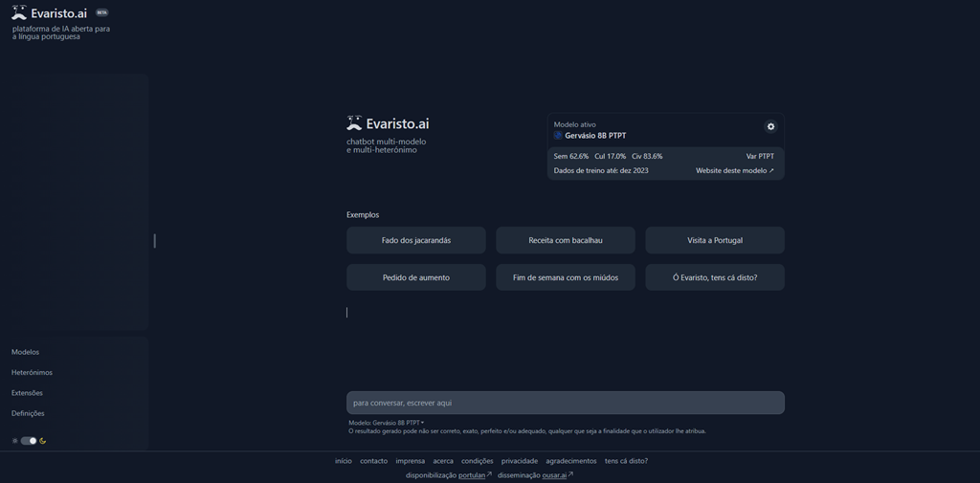Click the 'Exemplos' heading
Screen dimensions: 980x483
pos(363,215)
